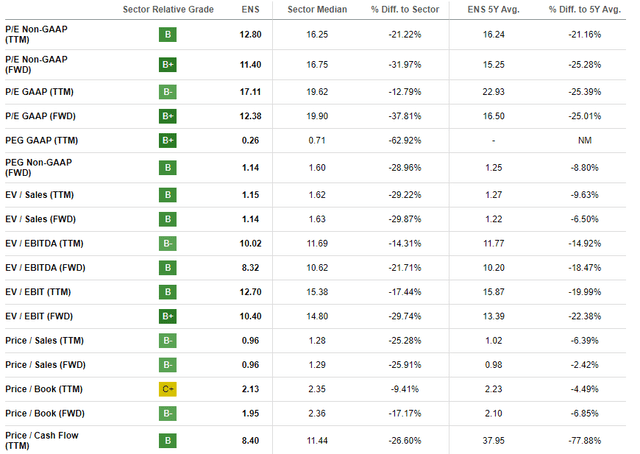The width and height of the screenshot is (640, 454).
Task: Click the B grade badge for P/E Non-GAAP (TTM)
Action: [168, 35]
